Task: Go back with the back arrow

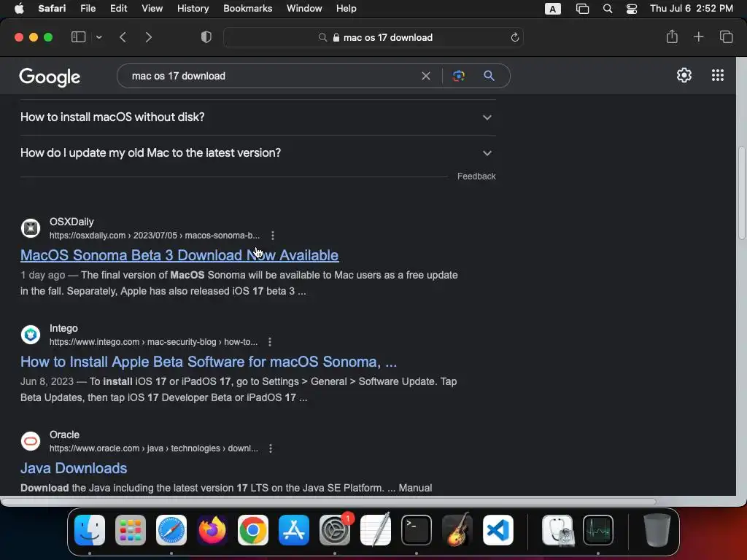Action: (x=123, y=37)
